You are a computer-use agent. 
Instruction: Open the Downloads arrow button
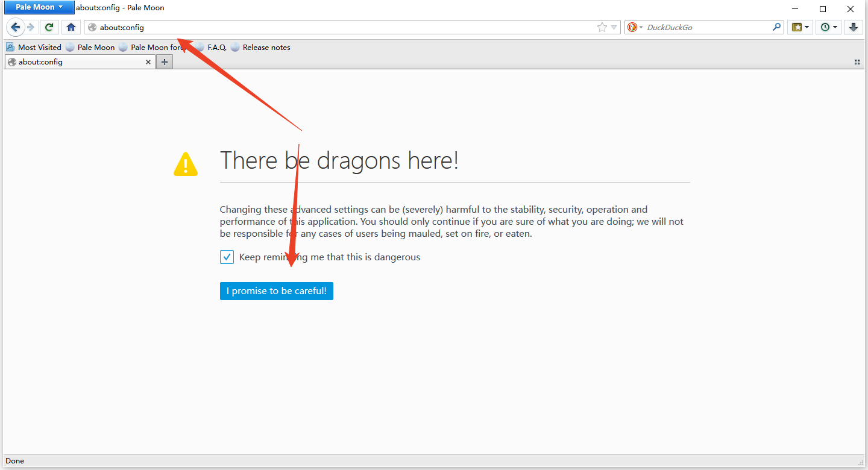point(853,27)
